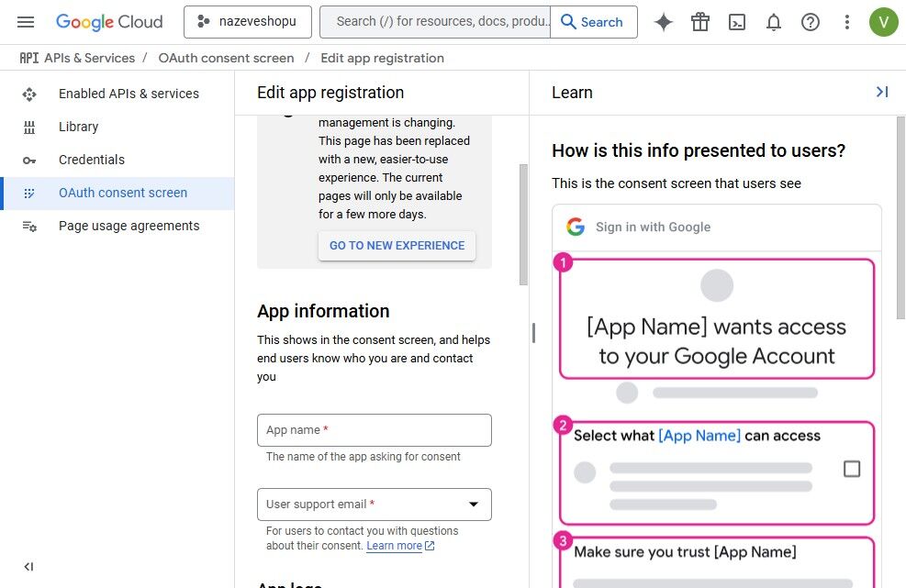This screenshot has height=588, width=906.
Task: Click 'Edit app registration' breadcrumb text
Action: pyautogui.click(x=382, y=58)
